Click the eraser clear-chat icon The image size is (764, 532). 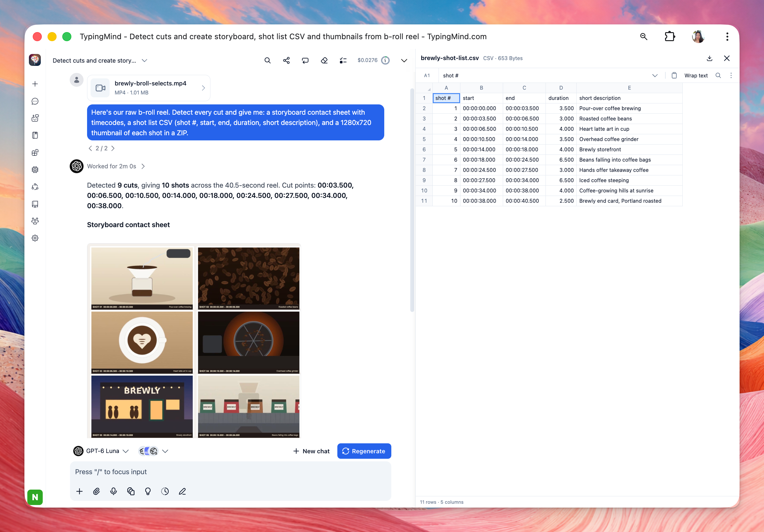pos(324,60)
